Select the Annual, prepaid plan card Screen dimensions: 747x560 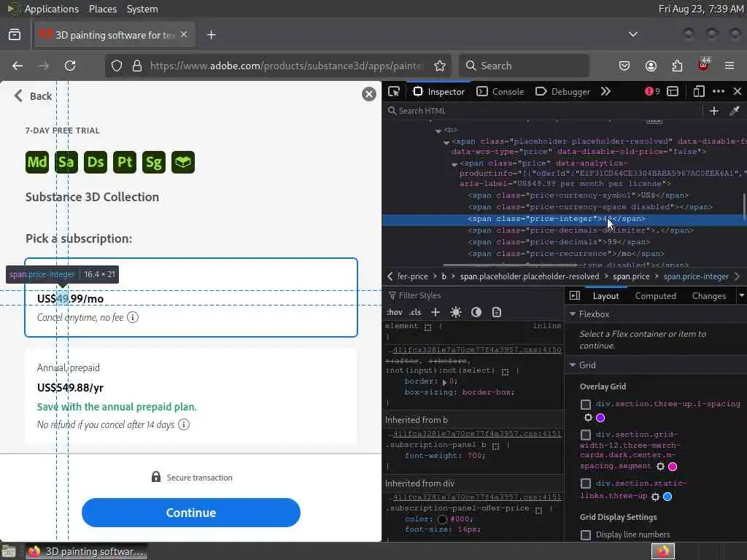click(x=190, y=395)
